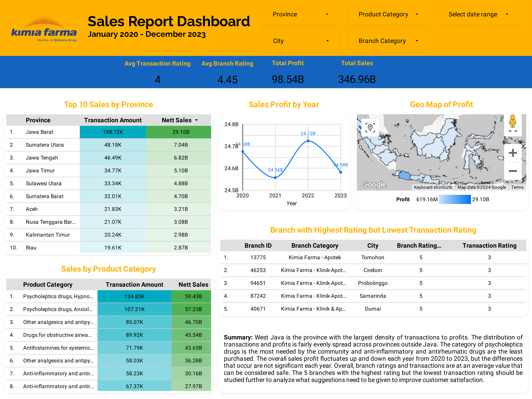Screen dimensions: 532x399
Task: Click the 2022 data point on line chart
Action: (x=308, y=141)
